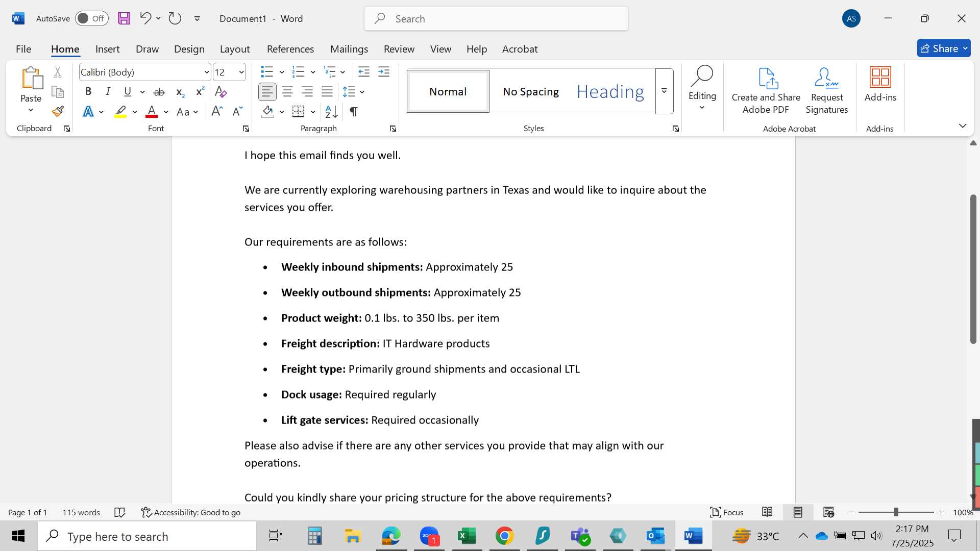Sort text alphabetically
The width and height of the screenshot is (980, 551).
pyautogui.click(x=331, y=111)
